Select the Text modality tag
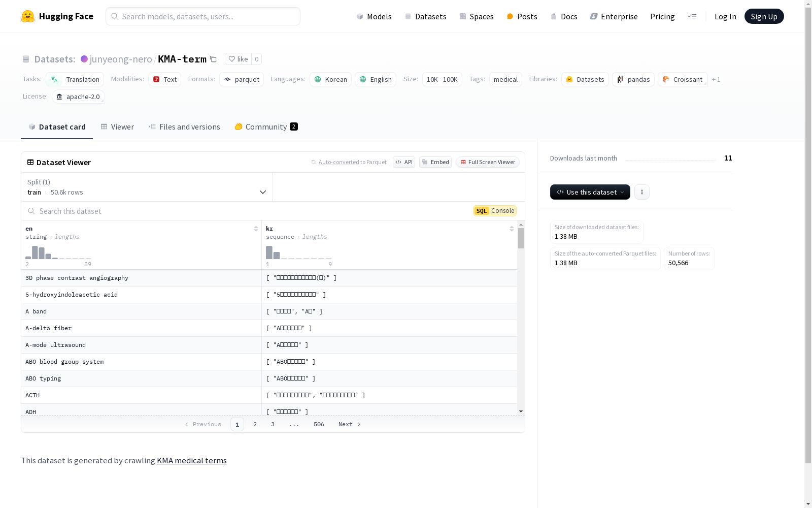This screenshot has height=508, width=812. point(165,79)
